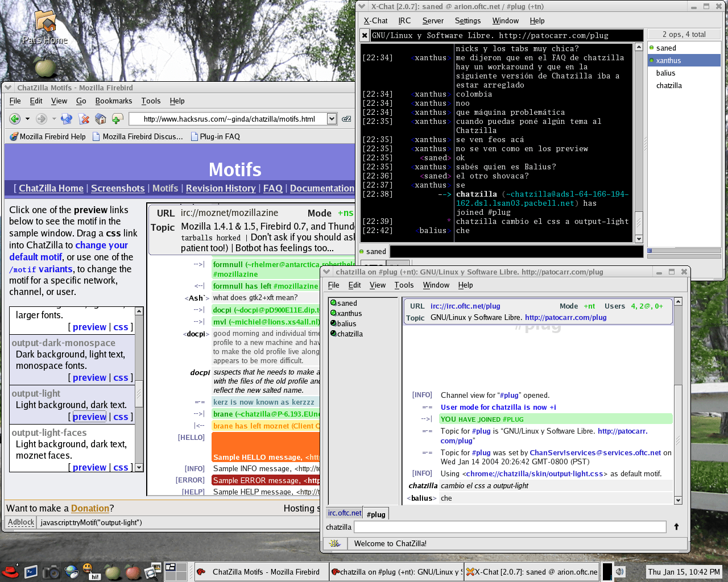Click the new tab icon in Firebird toolbar
The height and width of the screenshot is (582, 728).
pyautogui.click(x=117, y=119)
